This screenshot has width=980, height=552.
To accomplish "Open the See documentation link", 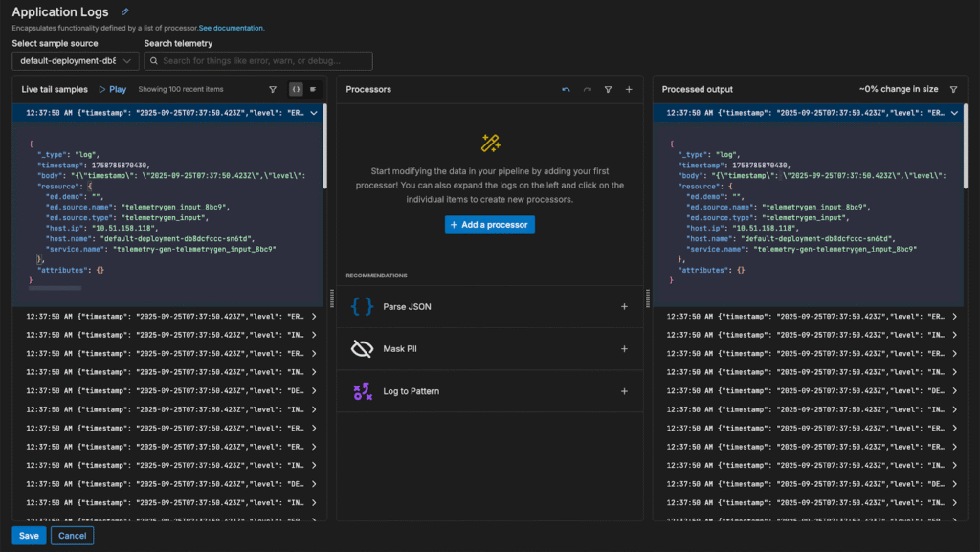I will (x=231, y=28).
